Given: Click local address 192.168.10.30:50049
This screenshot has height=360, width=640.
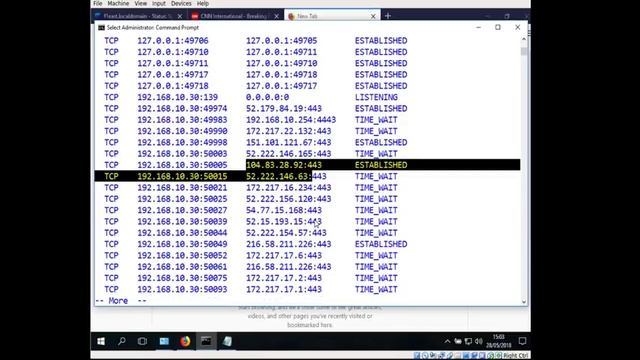Looking at the screenshot, I should point(182,244).
